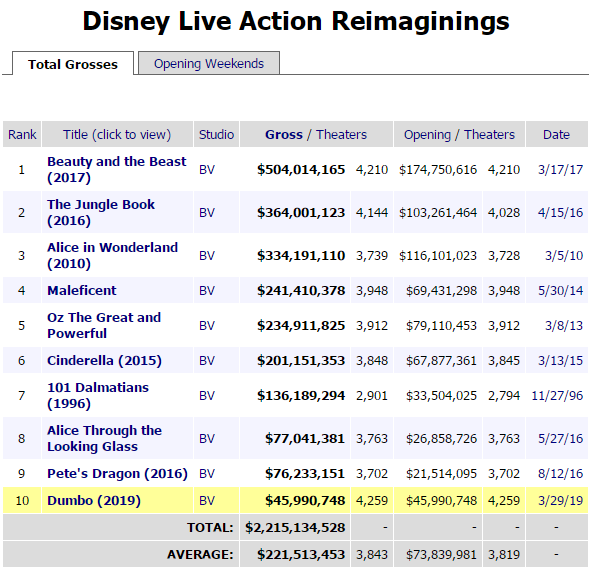
Task: Select the $174,750,616 opening value
Action: coord(438,169)
